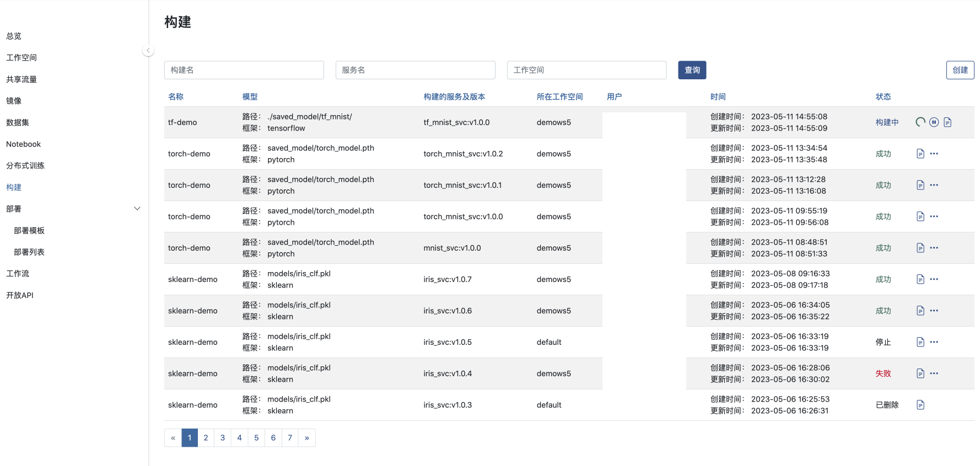Navigate to Notebook section
Viewport: 980px width, 466px height.
click(24, 144)
